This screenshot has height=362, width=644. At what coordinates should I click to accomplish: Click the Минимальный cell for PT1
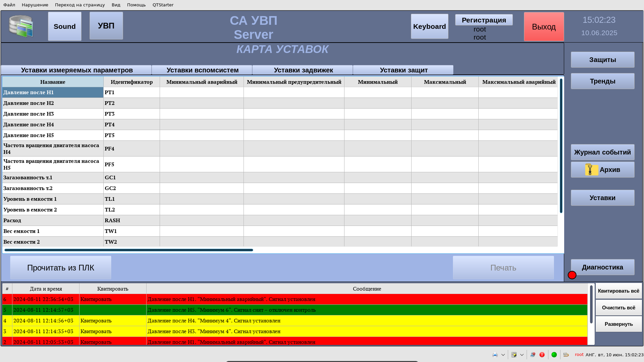tap(378, 93)
